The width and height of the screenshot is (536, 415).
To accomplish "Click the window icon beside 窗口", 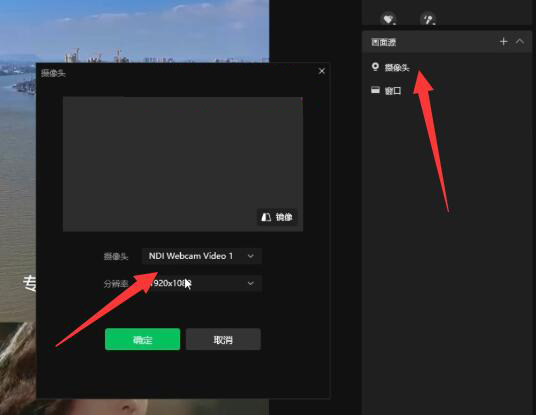I will [375, 90].
